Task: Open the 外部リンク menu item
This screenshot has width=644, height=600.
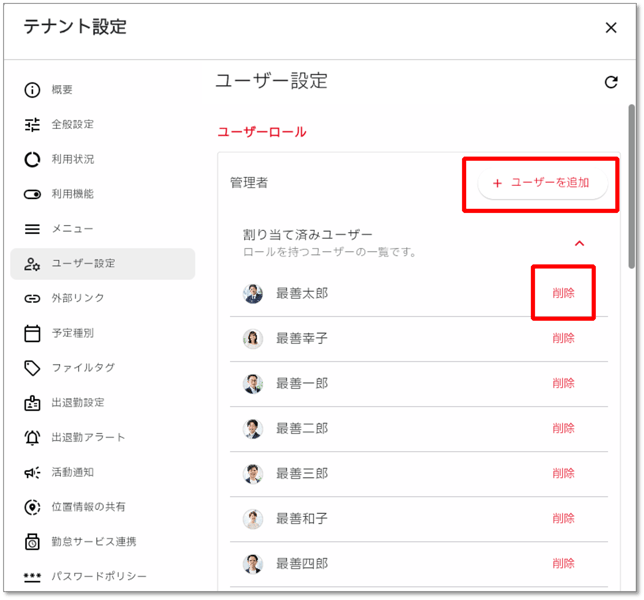Action: [103, 298]
